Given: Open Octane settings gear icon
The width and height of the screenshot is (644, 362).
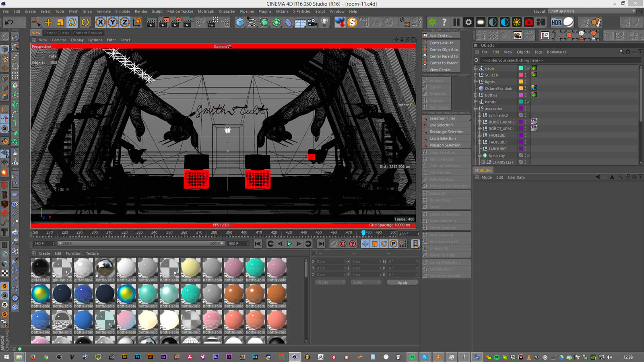Looking at the screenshot, I should tap(469, 22).
